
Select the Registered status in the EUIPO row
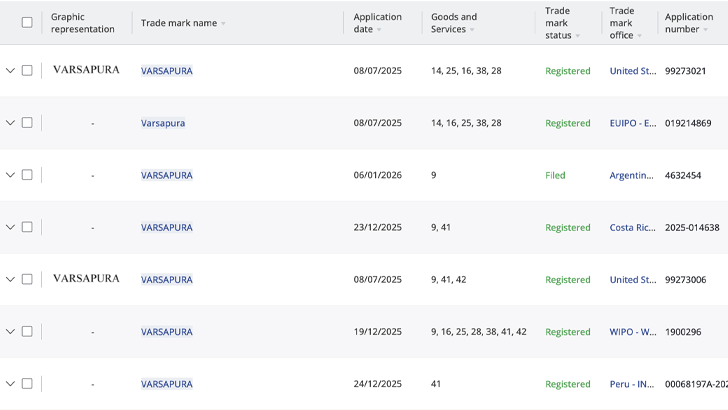[x=567, y=123]
